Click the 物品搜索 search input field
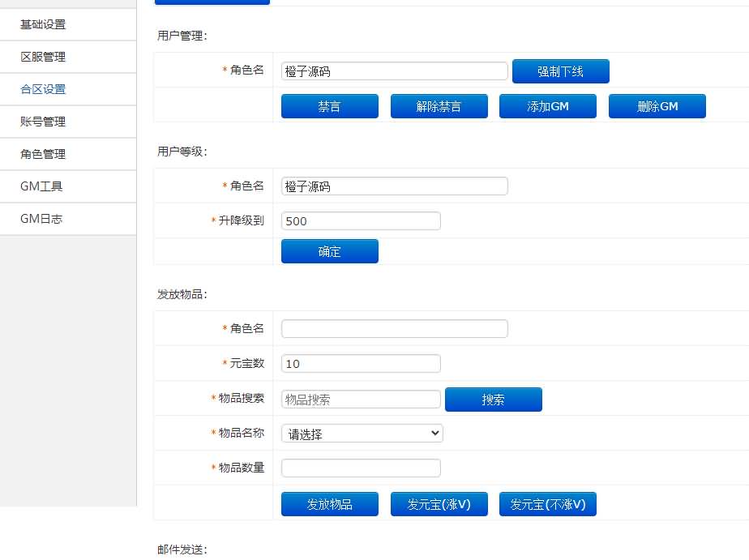The width and height of the screenshot is (749, 560). (360, 398)
